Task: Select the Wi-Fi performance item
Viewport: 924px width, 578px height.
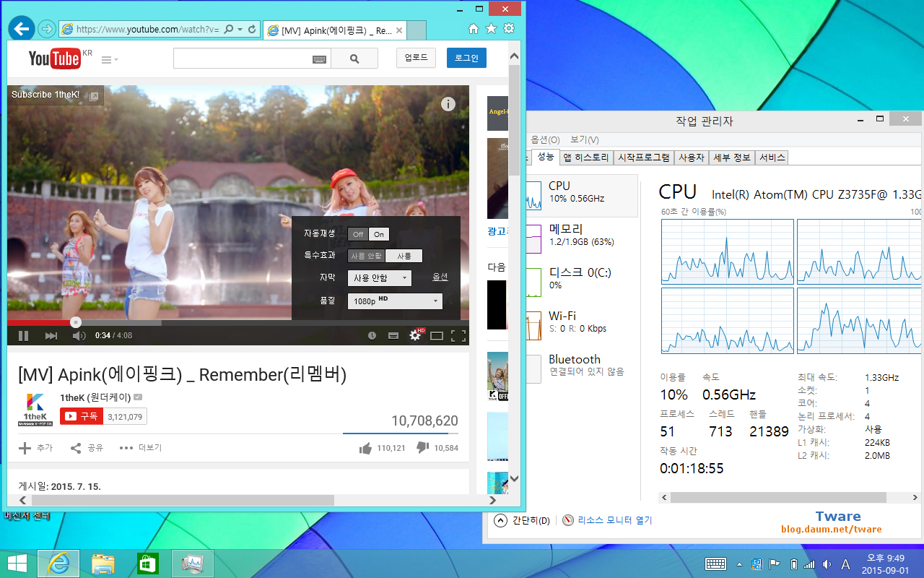Action: (x=582, y=325)
